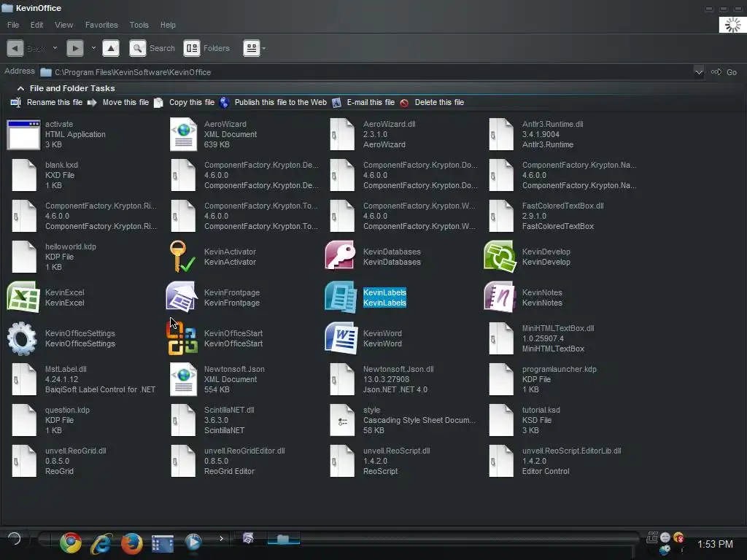
Task: Click the Search toolbar button
Action: click(152, 48)
